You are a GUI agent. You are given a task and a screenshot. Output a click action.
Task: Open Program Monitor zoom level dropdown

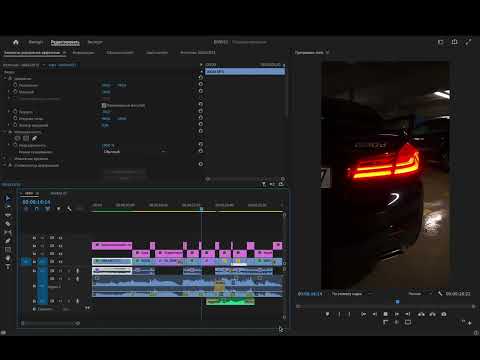point(352,294)
